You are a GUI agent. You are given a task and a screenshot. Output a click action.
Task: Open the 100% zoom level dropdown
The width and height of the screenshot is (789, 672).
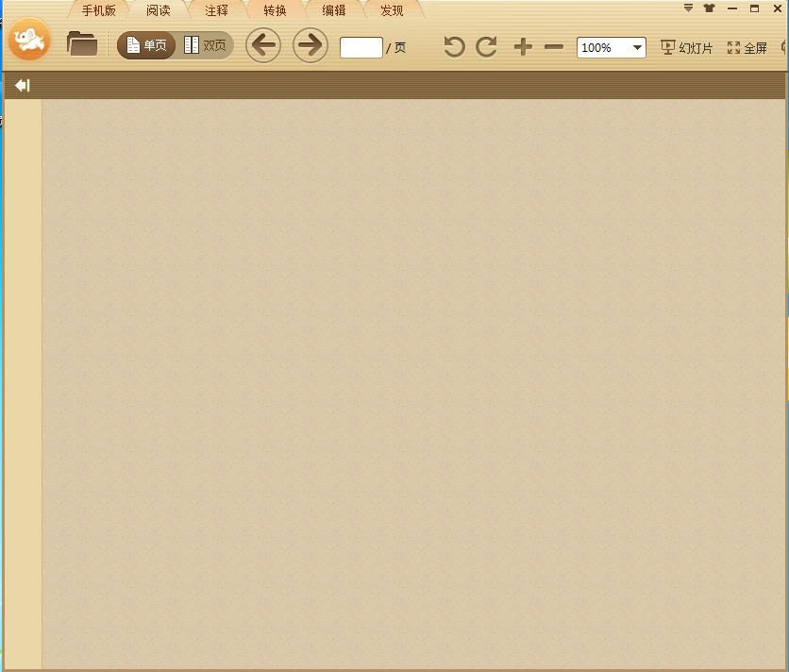click(637, 47)
